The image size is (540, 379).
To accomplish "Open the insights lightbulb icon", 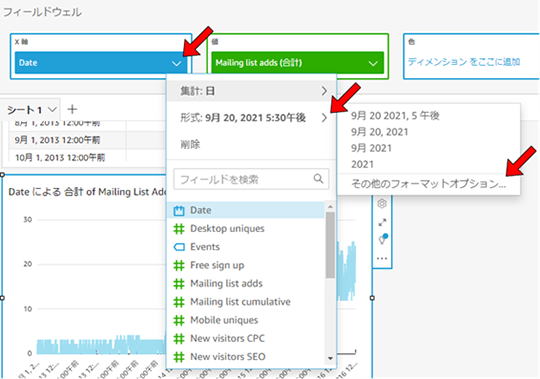I will (x=383, y=239).
